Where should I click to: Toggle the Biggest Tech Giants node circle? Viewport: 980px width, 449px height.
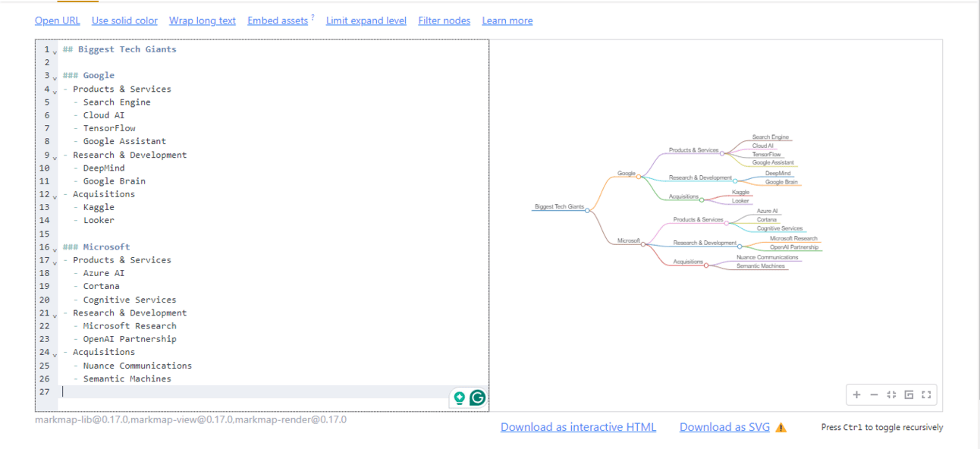click(587, 210)
